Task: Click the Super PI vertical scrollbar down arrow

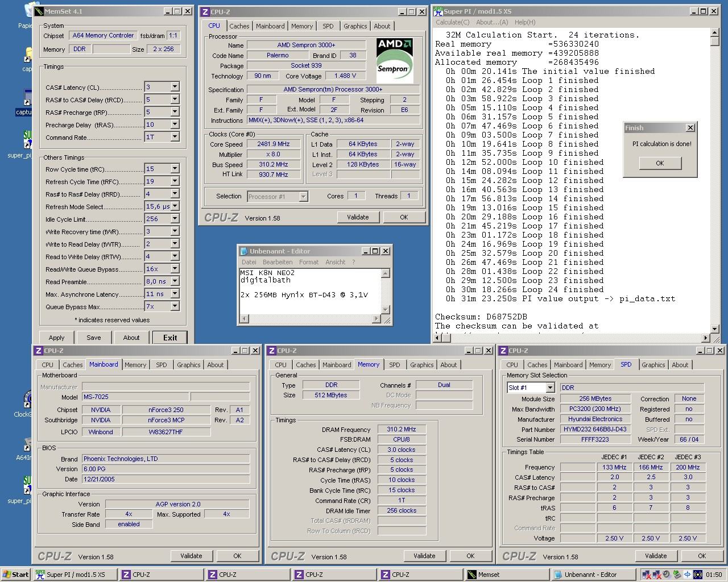Action: (715, 328)
